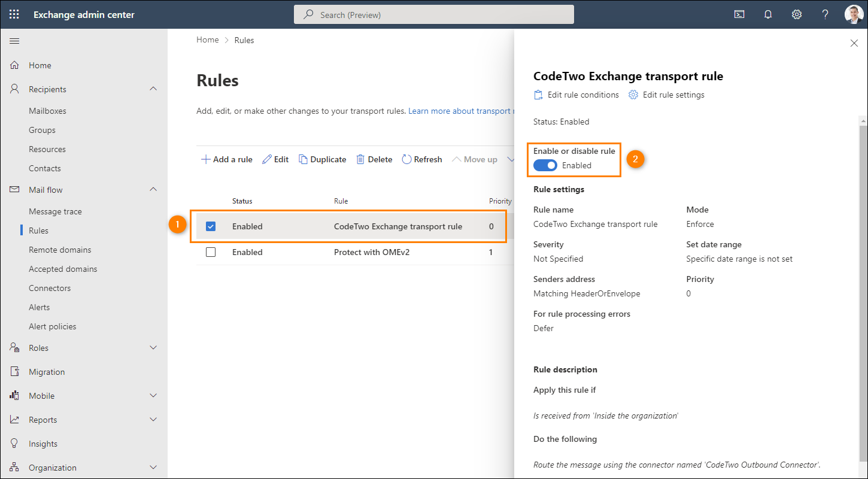Screen dimensions: 868x479
Task: Click the Mobile bar-chart icon
Action: click(15, 396)
